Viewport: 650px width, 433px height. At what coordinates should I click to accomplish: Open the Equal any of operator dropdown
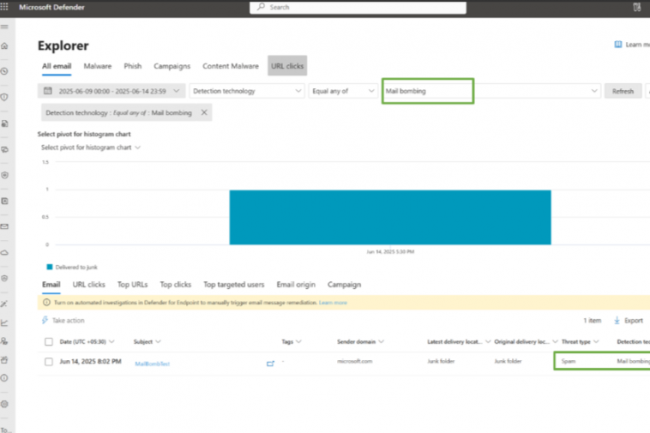tap(342, 91)
